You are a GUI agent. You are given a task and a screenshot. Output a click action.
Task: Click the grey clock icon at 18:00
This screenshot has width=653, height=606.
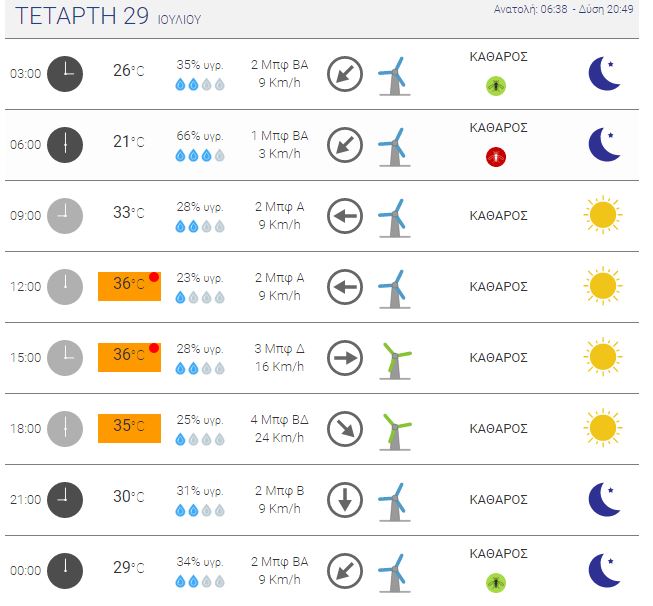(65, 429)
